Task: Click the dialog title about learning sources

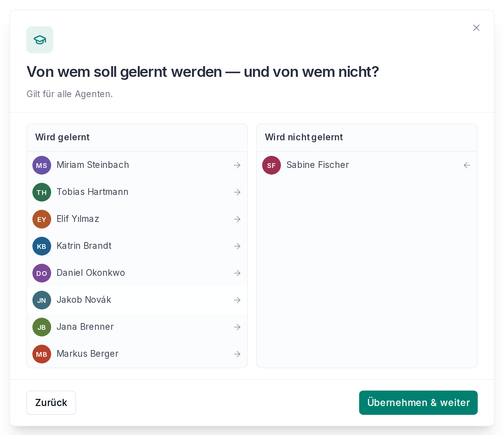Action: (x=203, y=72)
